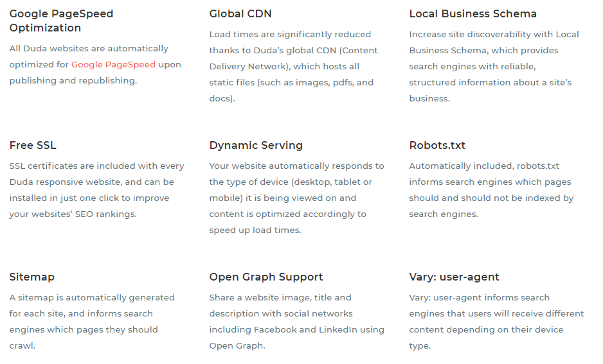Click the 'All Duda websites' paragraph text
603x364 pixels.
(x=95, y=64)
